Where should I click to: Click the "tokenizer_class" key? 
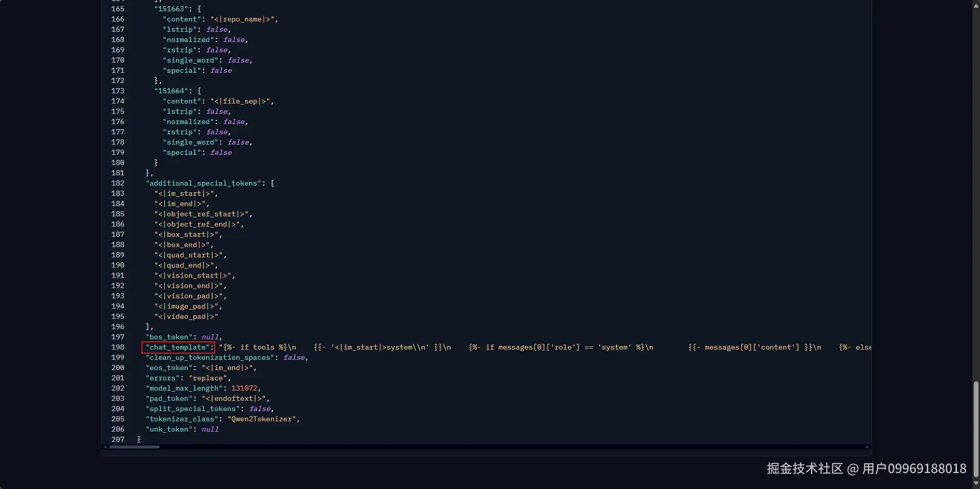coord(182,419)
